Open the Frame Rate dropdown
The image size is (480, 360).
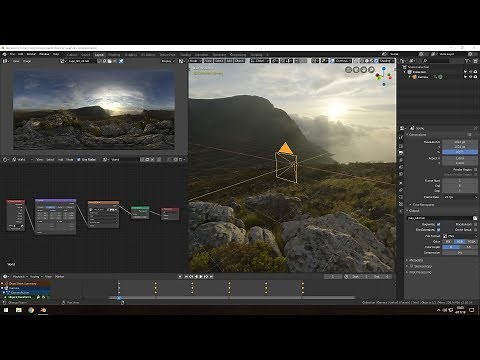(460, 197)
